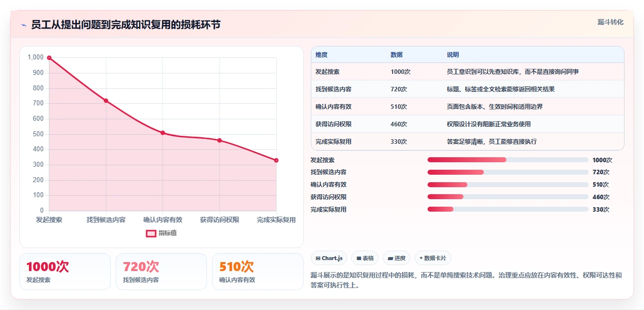This screenshot has width=644, height=310.
Task: Click the 说明 column header
Action: tap(453, 55)
